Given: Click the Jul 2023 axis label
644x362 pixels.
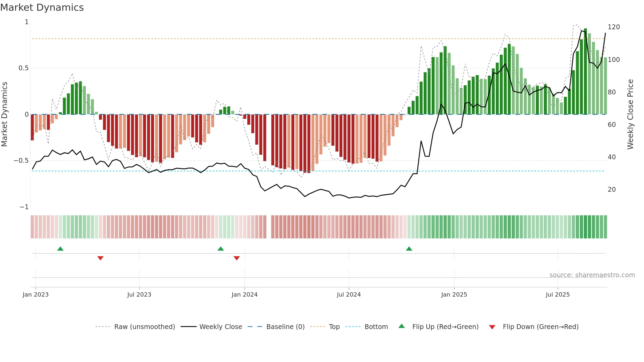Looking at the screenshot, I should (x=139, y=294).
